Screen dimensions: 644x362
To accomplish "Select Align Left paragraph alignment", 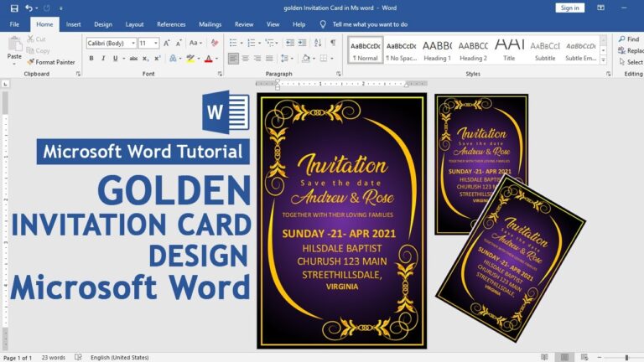I will (233, 59).
